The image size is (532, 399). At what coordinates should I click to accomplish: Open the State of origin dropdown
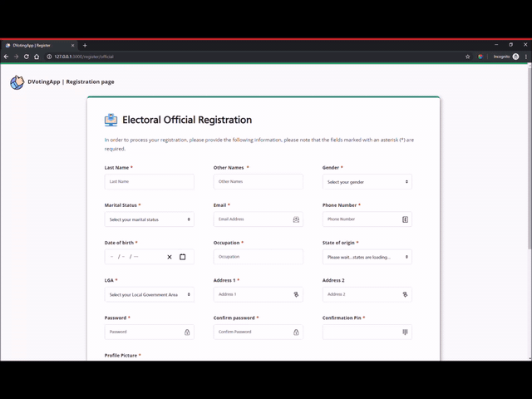tap(367, 257)
